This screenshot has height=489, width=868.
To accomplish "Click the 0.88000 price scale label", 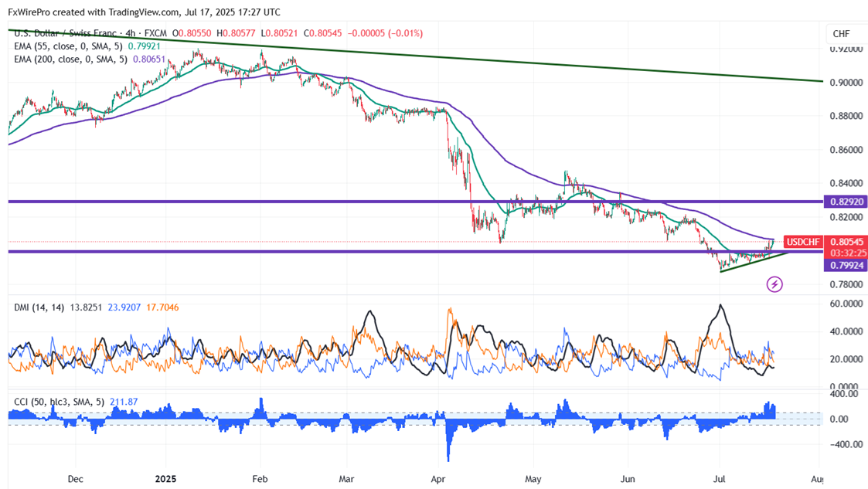I will coord(846,116).
